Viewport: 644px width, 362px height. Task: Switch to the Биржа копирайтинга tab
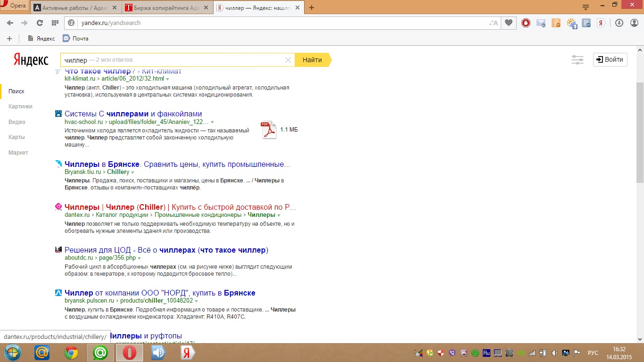(x=167, y=8)
